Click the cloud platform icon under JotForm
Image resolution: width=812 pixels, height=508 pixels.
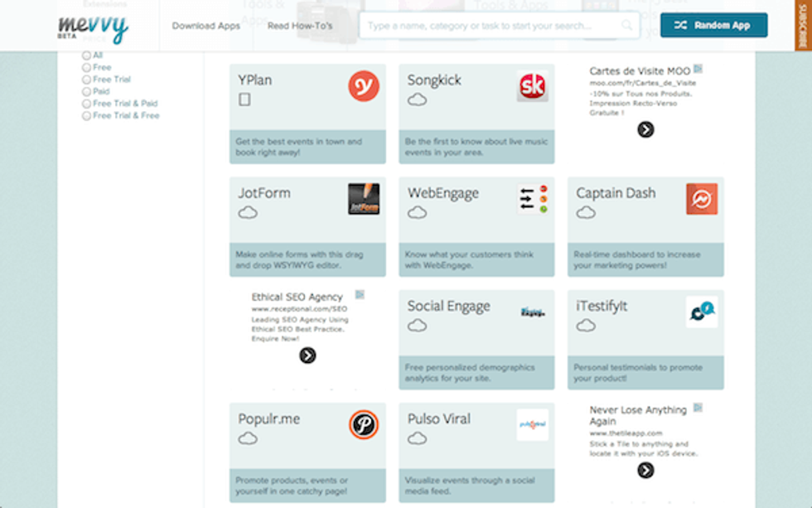248,212
